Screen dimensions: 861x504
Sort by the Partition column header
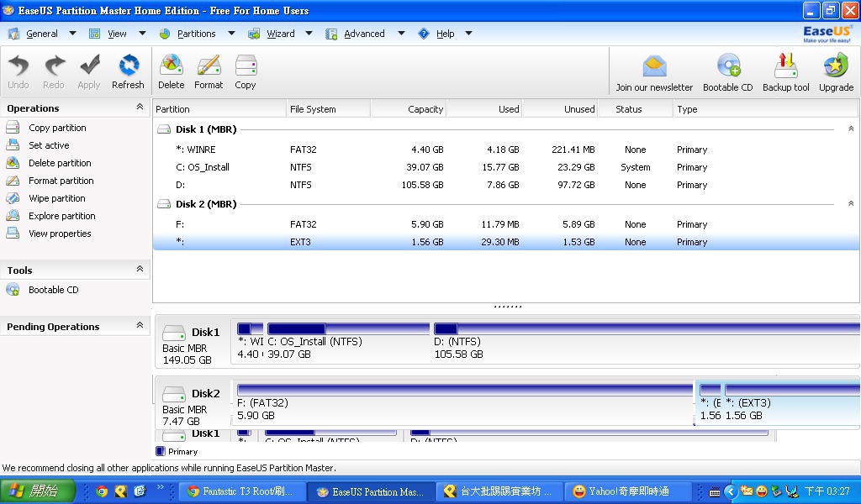click(219, 109)
